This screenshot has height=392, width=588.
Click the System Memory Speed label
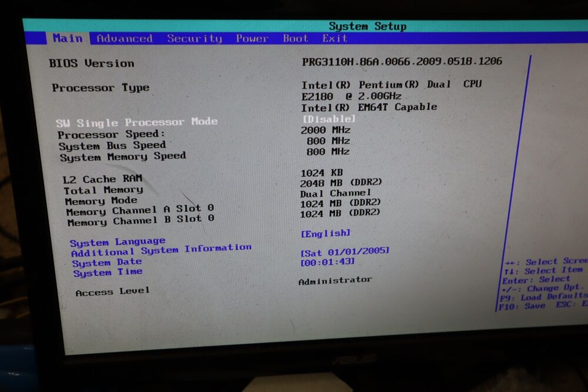point(123,157)
